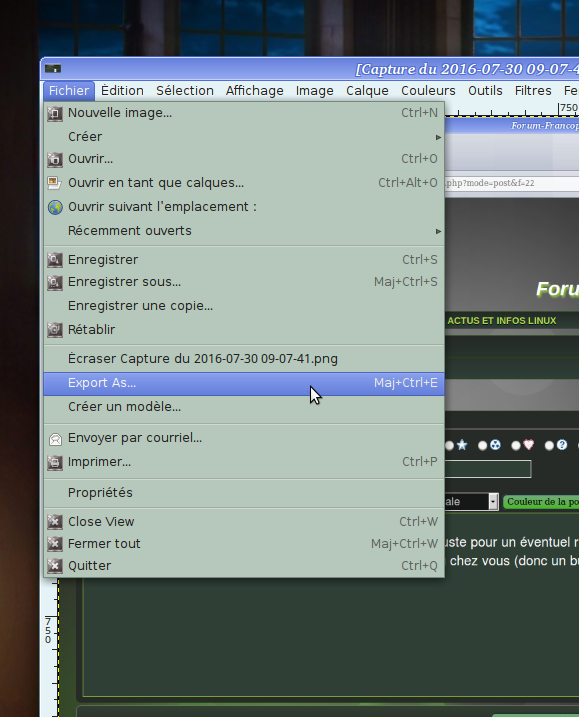
Task: Click the Ouvrir en tant que calques icon
Action: click(x=54, y=183)
